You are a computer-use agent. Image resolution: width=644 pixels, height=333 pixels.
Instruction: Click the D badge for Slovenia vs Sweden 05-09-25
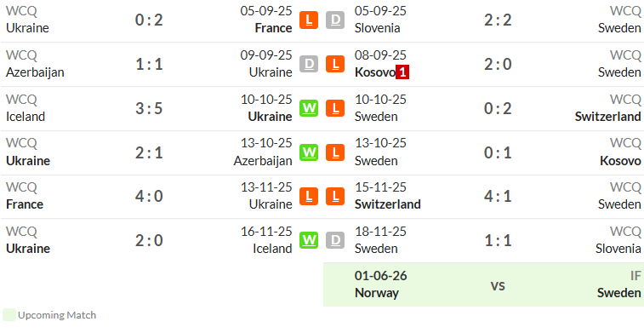[335, 20]
